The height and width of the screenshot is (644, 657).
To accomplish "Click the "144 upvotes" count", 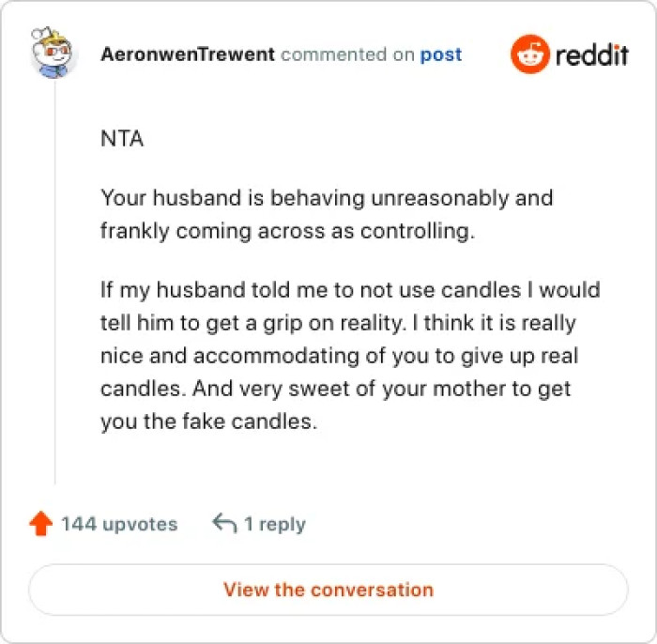I will coord(119,524).
